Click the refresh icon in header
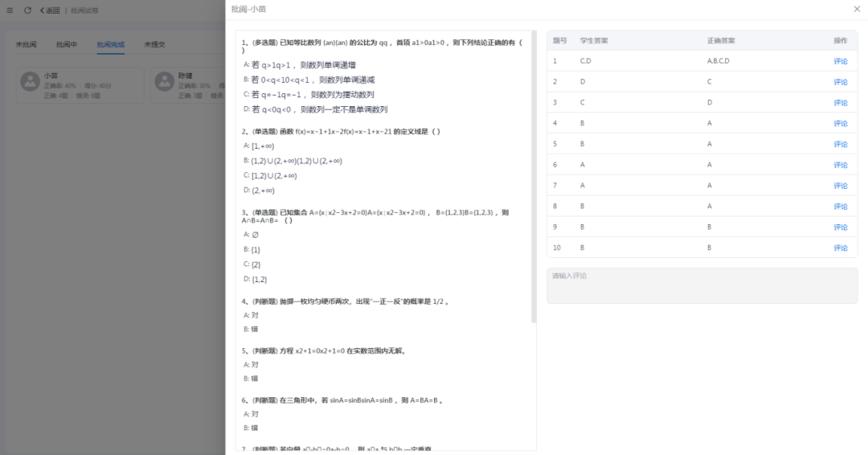The width and height of the screenshot is (868, 455). click(x=27, y=10)
